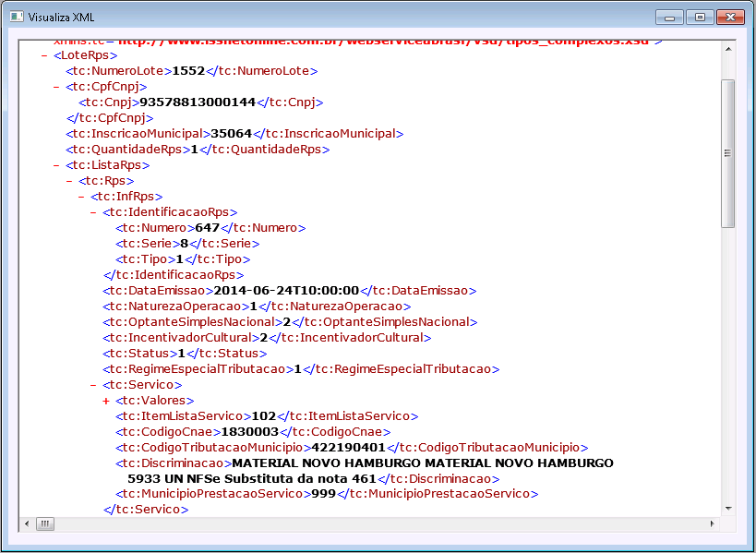This screenshot has width=756, height=553.
Task: Collapse the tc:Rps node
Action: [69, 181]
